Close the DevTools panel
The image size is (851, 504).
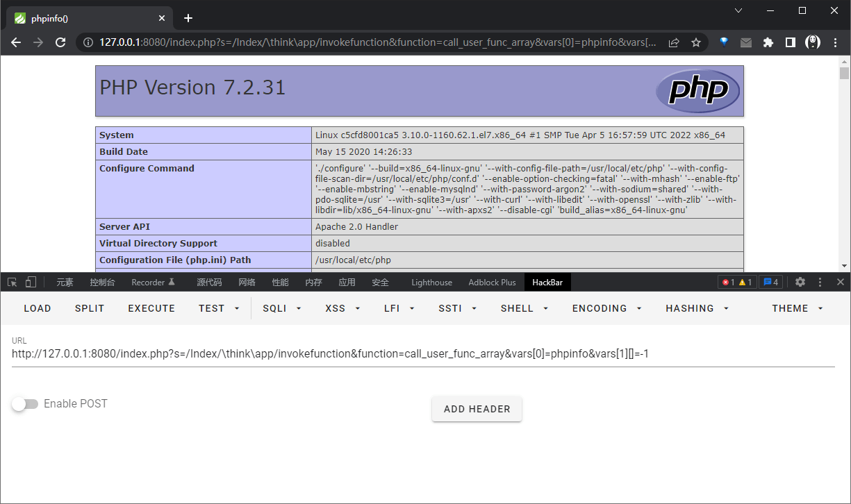[x=840, y=282]
